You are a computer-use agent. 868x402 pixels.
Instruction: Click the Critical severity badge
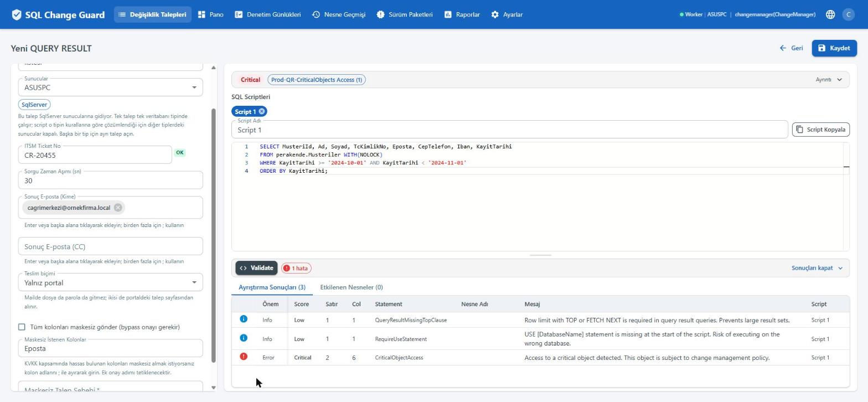(x=250, y=80)
